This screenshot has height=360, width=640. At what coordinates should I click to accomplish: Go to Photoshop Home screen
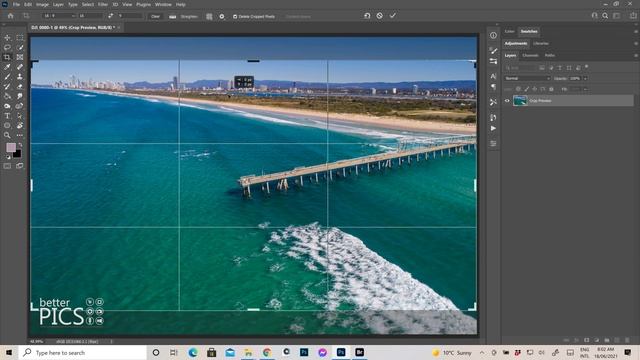click(x=11, y=16)
